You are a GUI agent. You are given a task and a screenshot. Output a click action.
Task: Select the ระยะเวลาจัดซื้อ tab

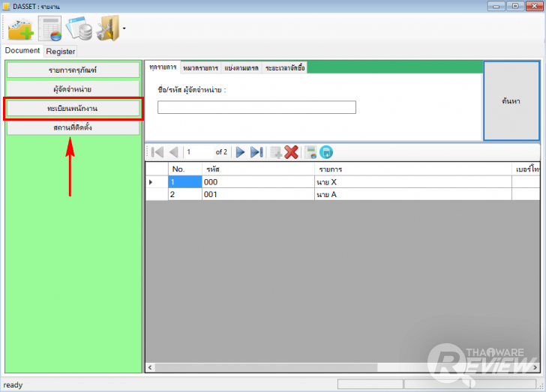click(285, 68)
